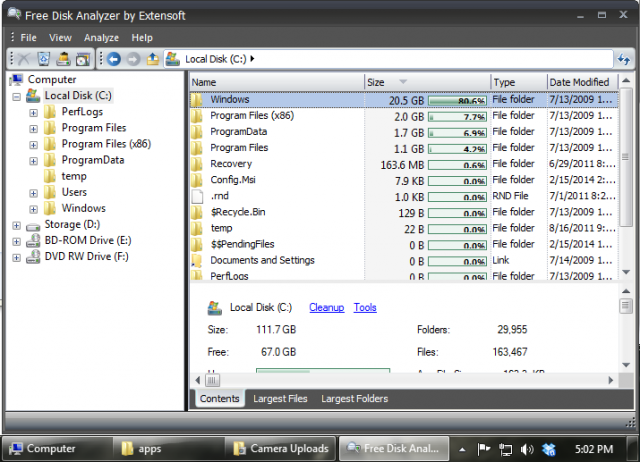Image resolution: width=640 pixels, height=462 pixels.
Task: Select the Recovery row in list
Action: [x=404, y=164]
